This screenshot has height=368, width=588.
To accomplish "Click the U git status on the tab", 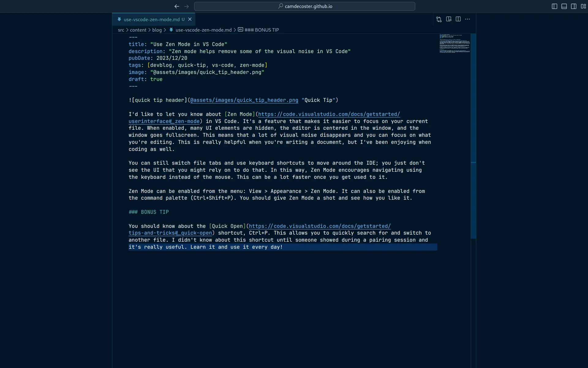I will point(183,19).
